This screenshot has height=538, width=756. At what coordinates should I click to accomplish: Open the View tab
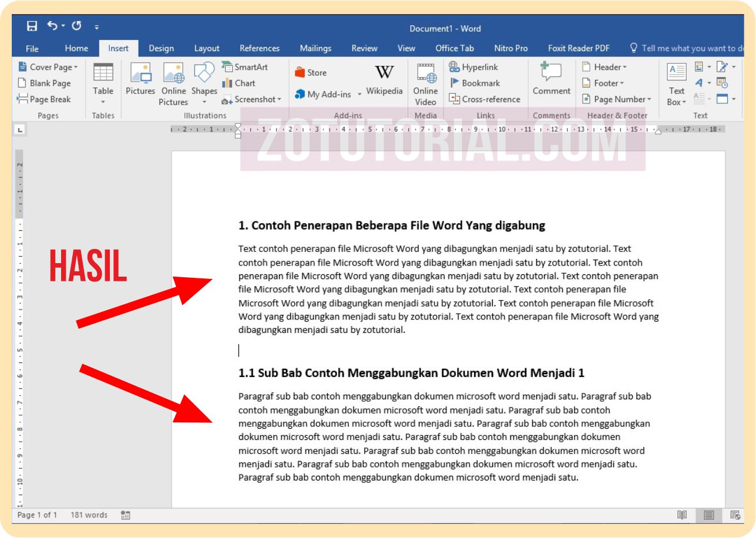(406, 48)
